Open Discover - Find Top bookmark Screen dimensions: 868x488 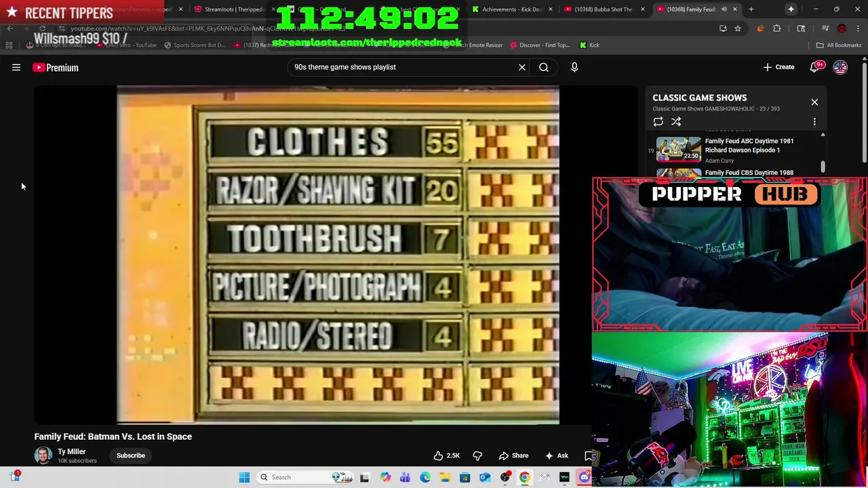click(540, 45)
